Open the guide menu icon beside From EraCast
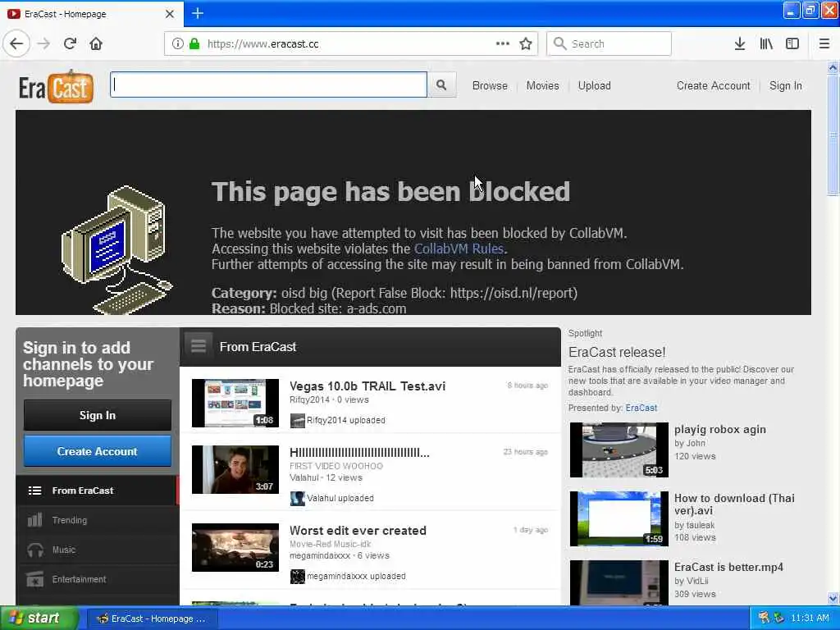 coord(199,346)
